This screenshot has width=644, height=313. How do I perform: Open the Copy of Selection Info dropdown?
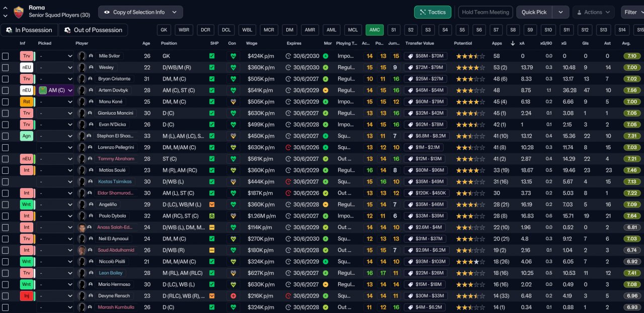click(140, 12)
